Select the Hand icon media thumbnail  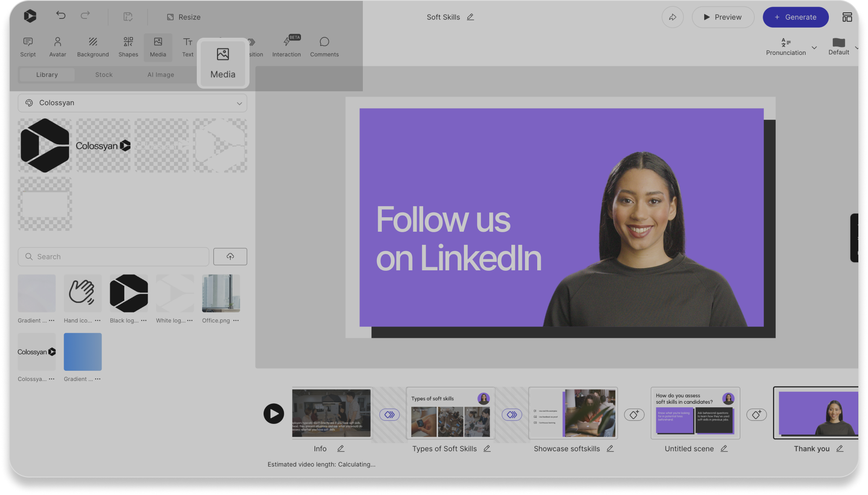(x=83, y=293)
